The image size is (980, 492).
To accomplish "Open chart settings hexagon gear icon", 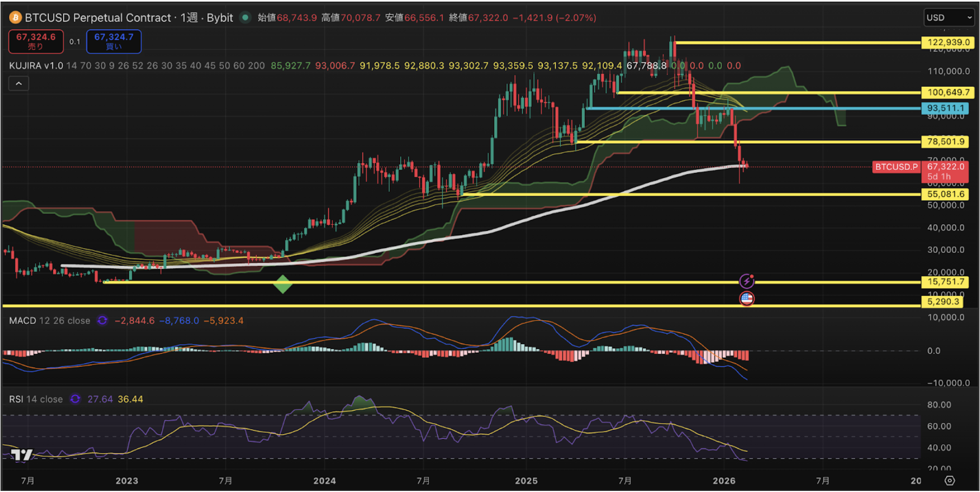I will tap(950, 481).
